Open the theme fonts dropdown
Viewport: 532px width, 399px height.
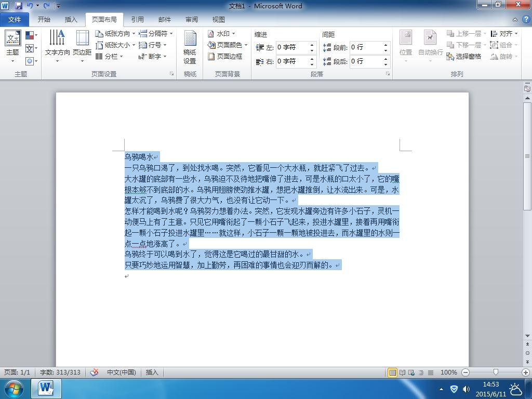click(31, 48)
